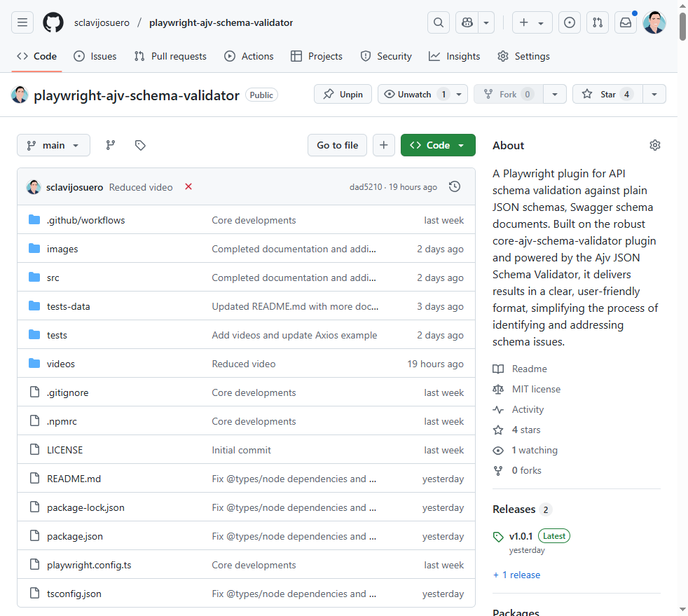688x616 pixels.
Task: Open the Security tab
Action: point(386,57)
